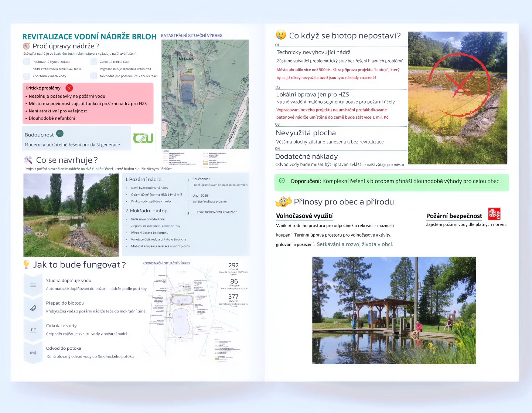532x413 pixels.
Task: Click the green checkmark next to Budoucnost
Action: (60, 133)
